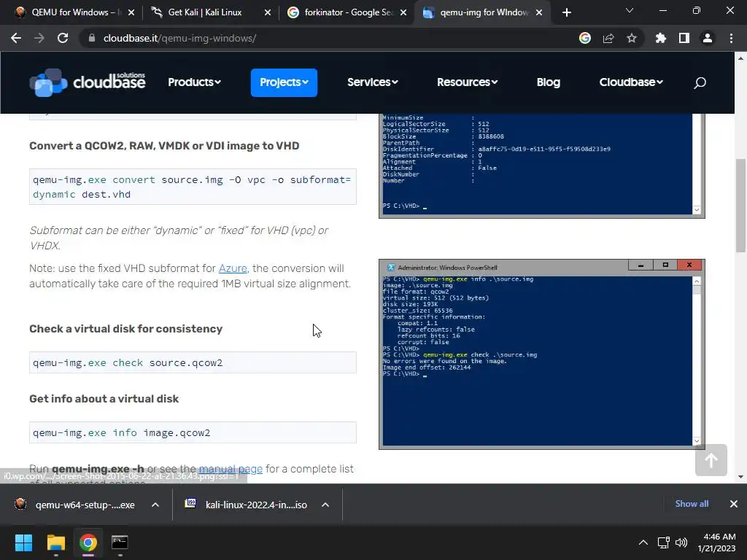Open the tab search chevron
747x560 pixels.
tap(630, 10)
